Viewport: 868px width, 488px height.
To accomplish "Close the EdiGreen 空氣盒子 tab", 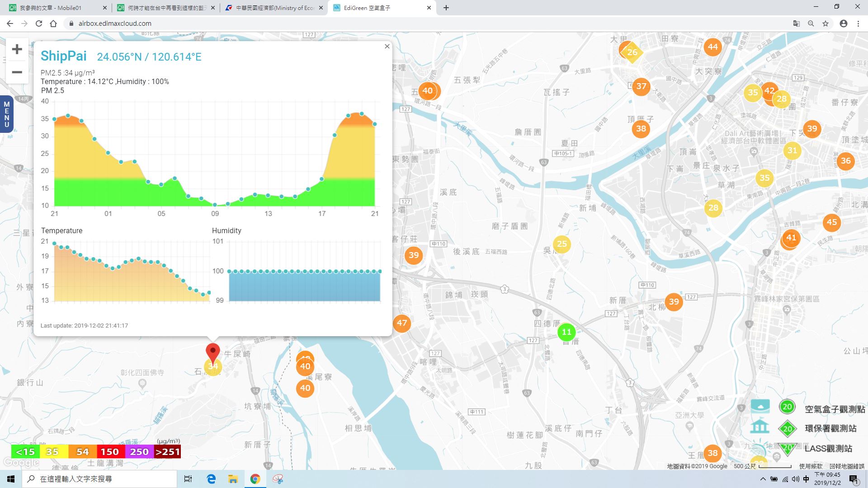I will coord(429,8).
